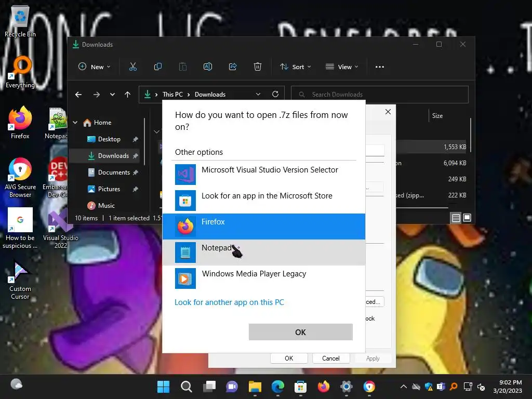The image size is (532, 399).
Task: Open Firefox desktop shortcut
Action: (x=20, y=123)
